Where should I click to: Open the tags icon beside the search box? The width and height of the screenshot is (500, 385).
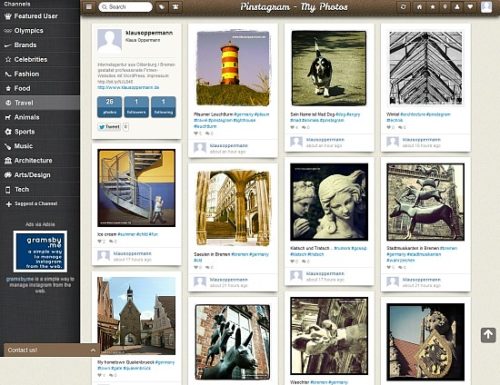pyautogui.click(x=162, y=7)
